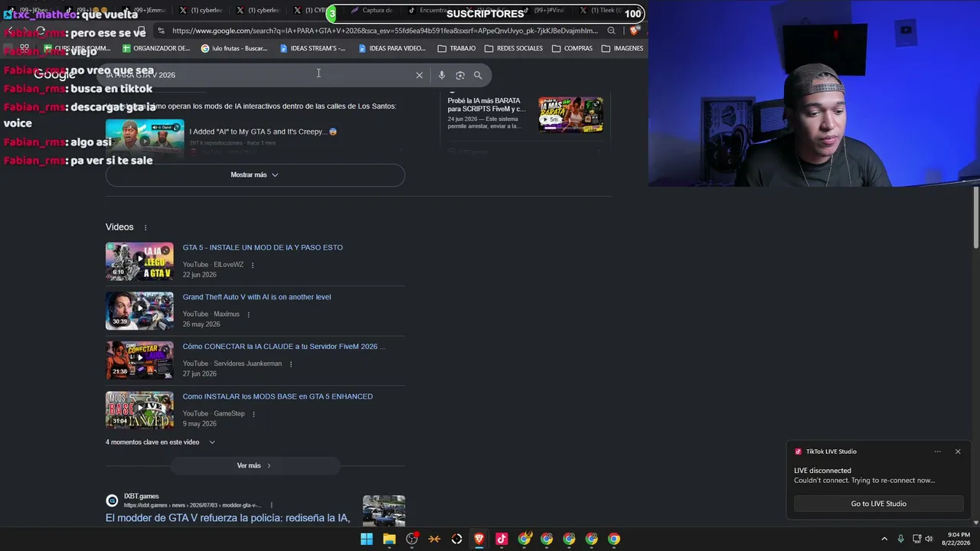Viewport: 980px width, 551px height.
Task: Open the GTA 5 - INSTALE UN MOD DE IA video link
Action: coord(263,248)
